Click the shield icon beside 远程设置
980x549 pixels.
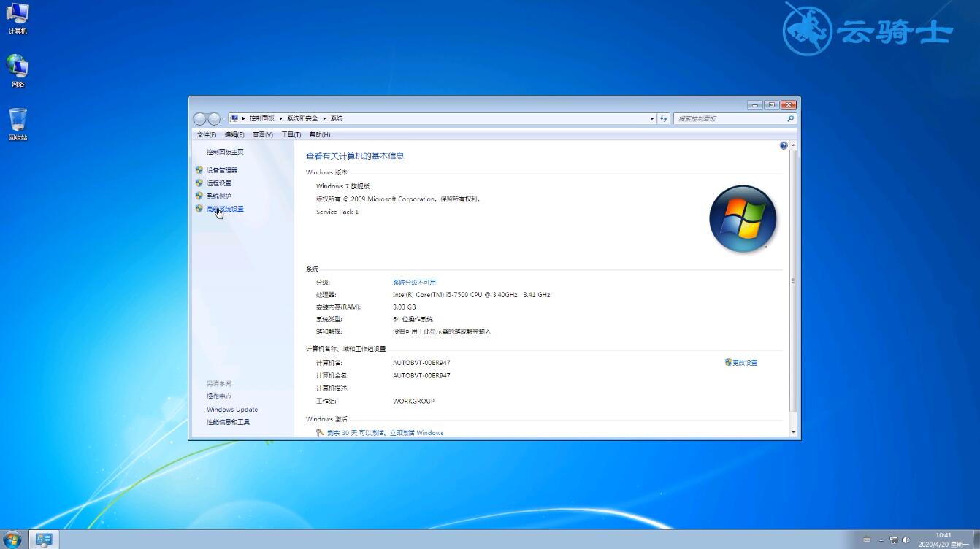coord(199,183)
